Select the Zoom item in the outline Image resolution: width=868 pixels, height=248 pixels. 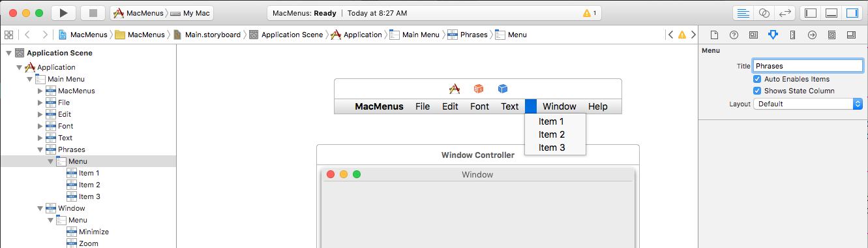pos(88,243)
